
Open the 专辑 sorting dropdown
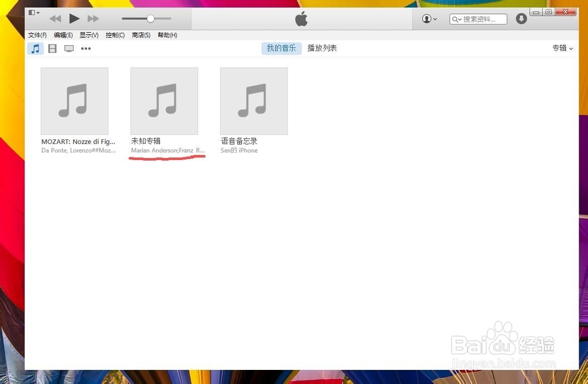coord(562,48)
